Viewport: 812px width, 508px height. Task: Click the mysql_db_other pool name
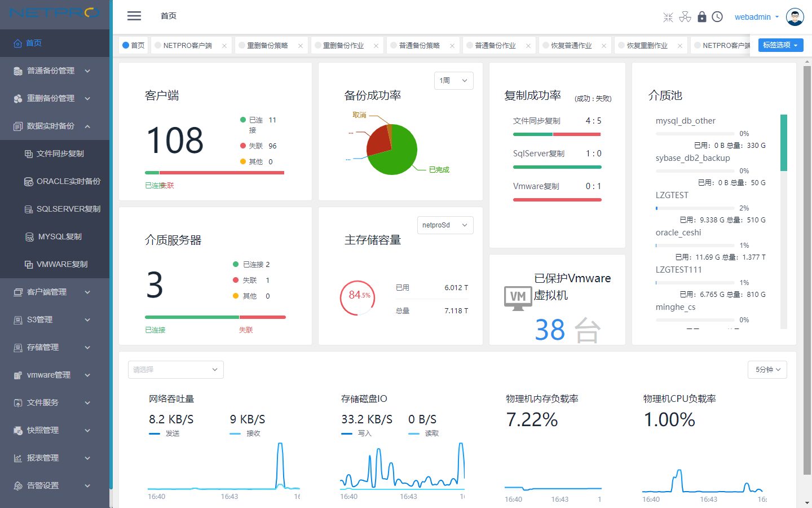tap(685, 121)
